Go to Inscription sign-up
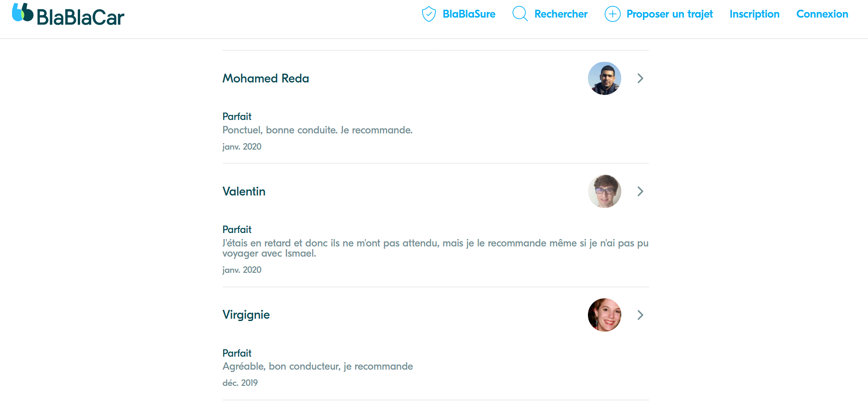Viewport: 868px width, 403px height. pyautogui.click(x=754, y=14)
